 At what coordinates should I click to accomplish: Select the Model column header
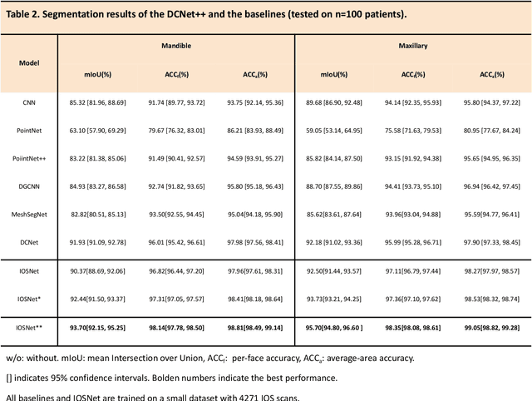point(28,62)
